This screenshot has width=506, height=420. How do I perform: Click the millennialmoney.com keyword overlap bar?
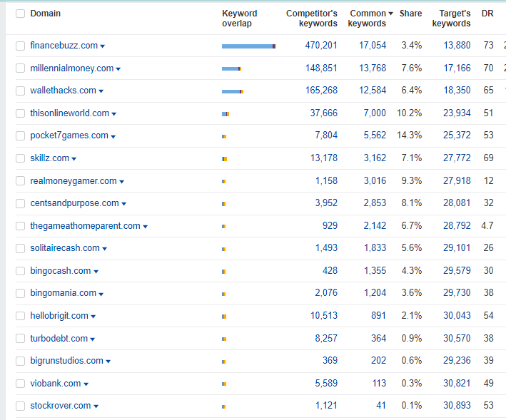pyautogui.click(x=231, y=68)
